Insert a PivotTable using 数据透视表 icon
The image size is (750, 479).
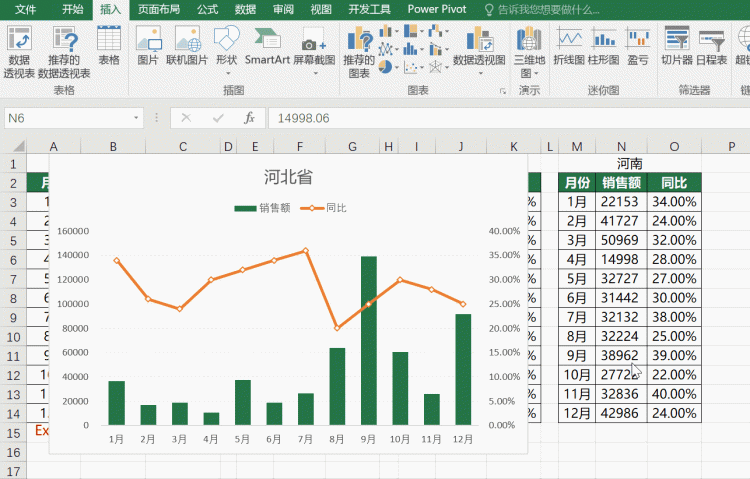(19, 52)
